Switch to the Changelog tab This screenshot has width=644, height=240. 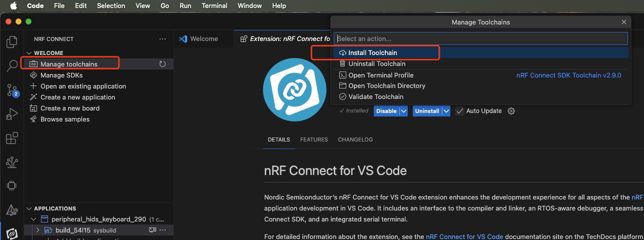pos(355,139)
